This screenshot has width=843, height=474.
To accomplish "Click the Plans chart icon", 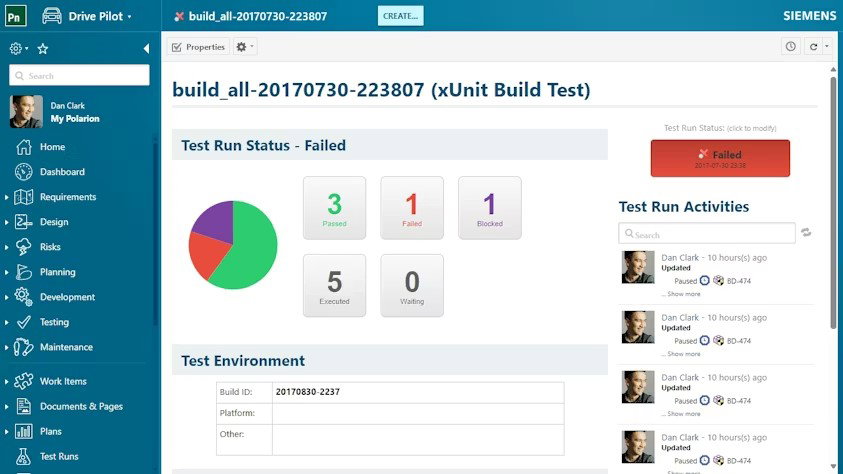I will click(24, 431).
